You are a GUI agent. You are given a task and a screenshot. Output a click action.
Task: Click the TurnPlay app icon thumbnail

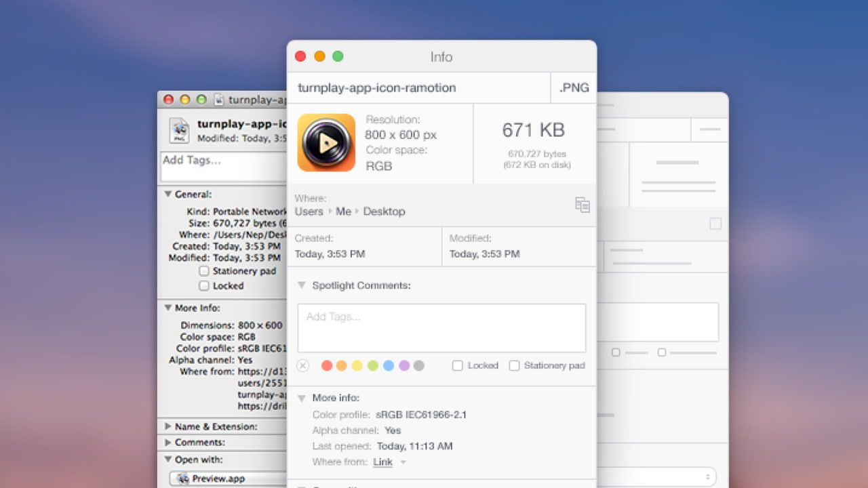(x=326, y=142)
